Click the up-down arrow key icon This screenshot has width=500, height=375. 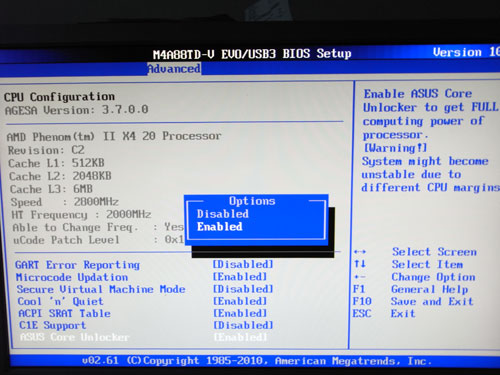(x=360, y=264)
